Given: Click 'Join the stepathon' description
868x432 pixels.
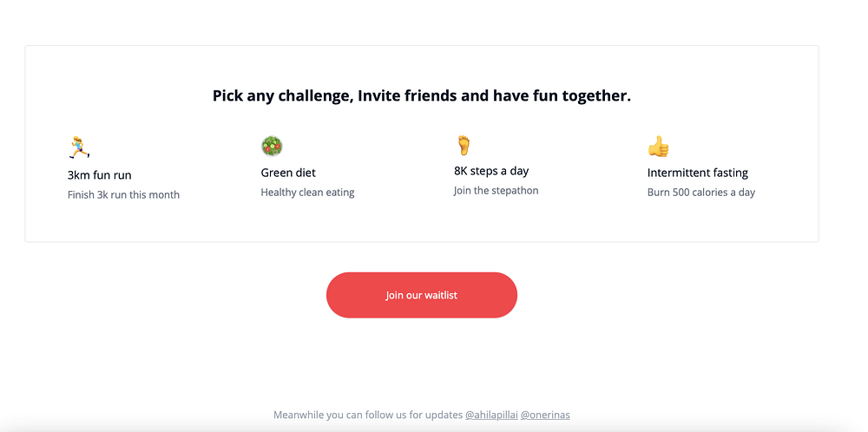Looking at the screenshot, I should click(x=496, y=190).
